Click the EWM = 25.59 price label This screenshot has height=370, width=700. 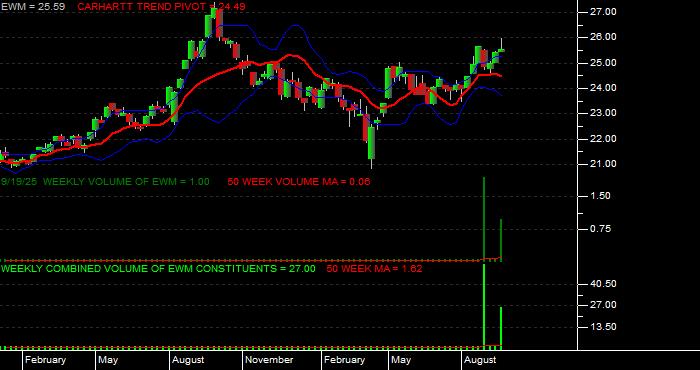(x=33, y=7)
